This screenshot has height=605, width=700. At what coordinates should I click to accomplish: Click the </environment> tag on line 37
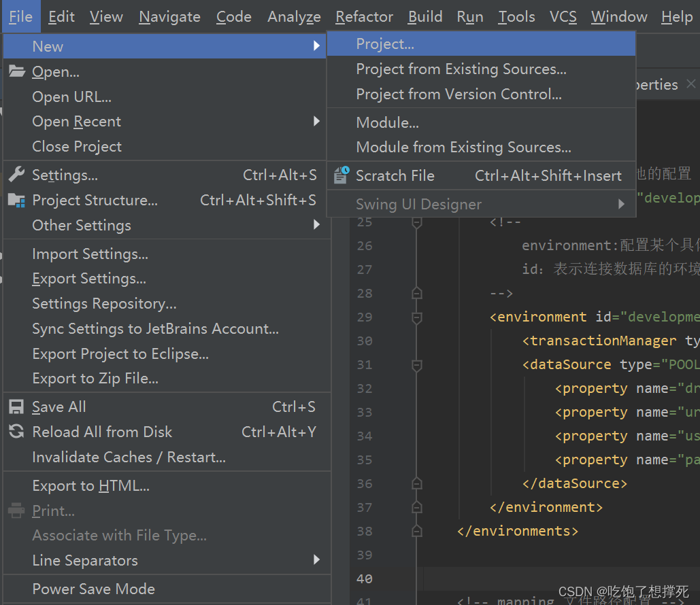point(546,507)
